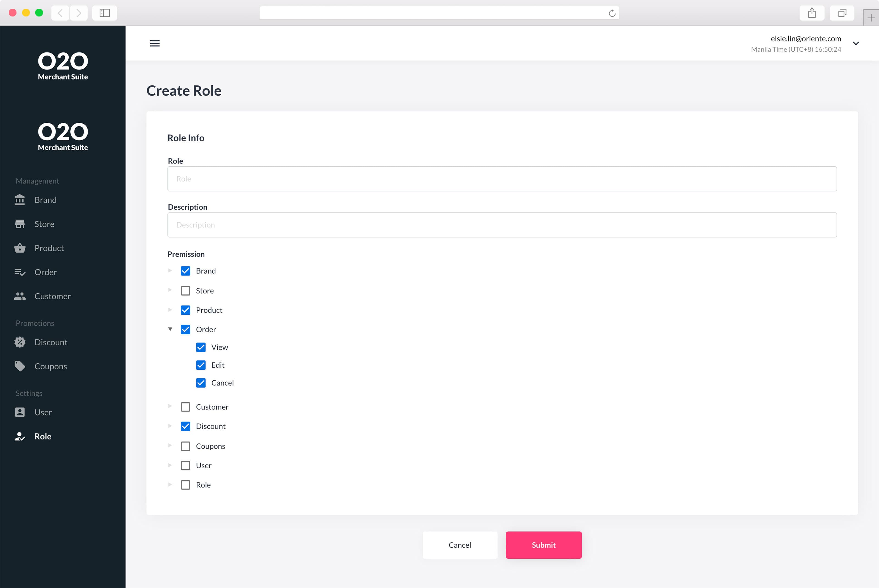Click the Role name input field
The width and height of the screenshot is (879, 588).
(x=502, y=179)
